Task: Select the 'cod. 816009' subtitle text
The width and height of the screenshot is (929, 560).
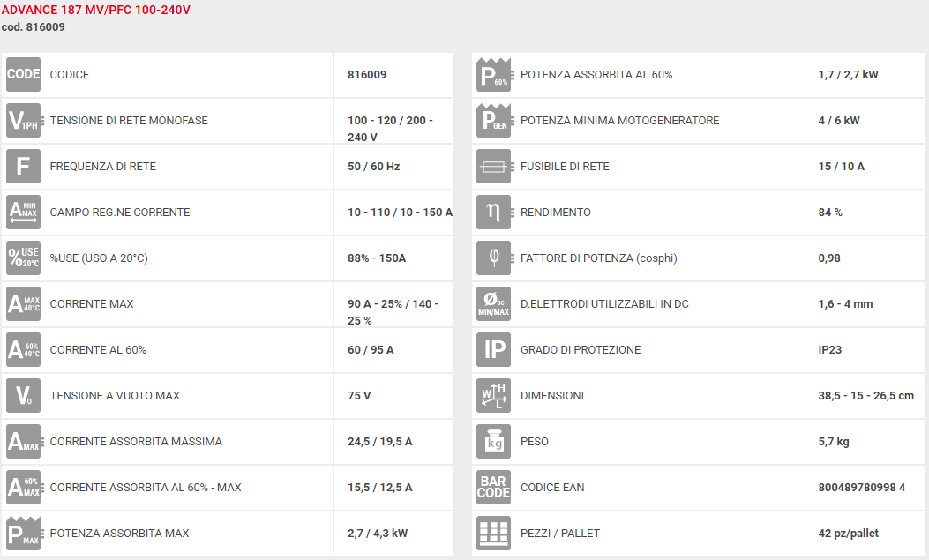Action: [x=34, y=27]
